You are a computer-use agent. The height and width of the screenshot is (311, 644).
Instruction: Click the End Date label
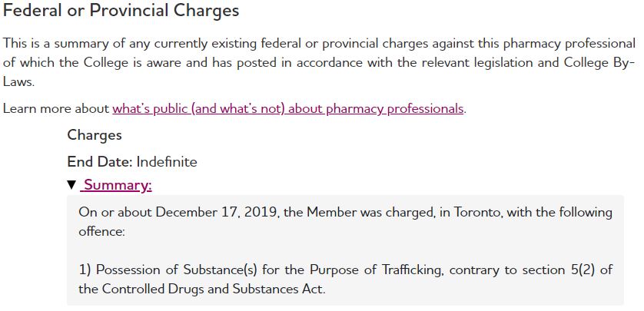coord(100,162)
